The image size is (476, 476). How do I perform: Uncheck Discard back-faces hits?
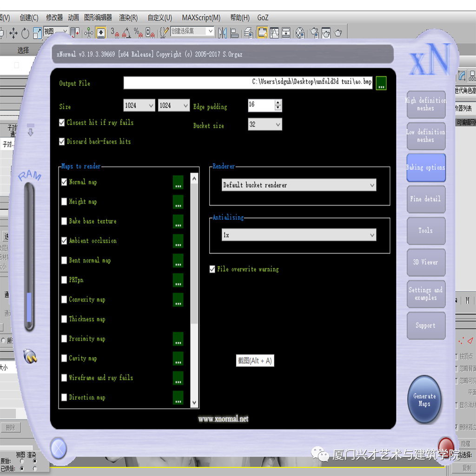[62, 142]
